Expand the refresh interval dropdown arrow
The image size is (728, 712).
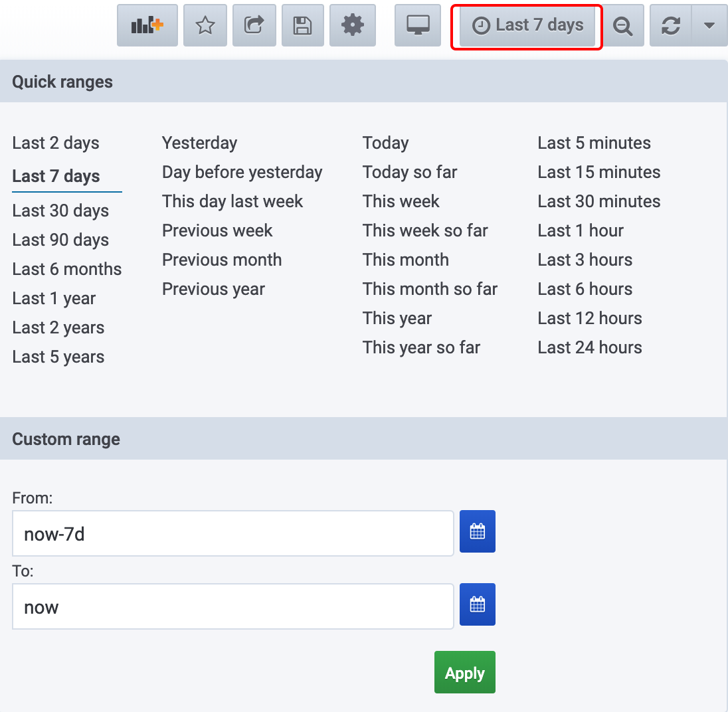pos(709,26)
